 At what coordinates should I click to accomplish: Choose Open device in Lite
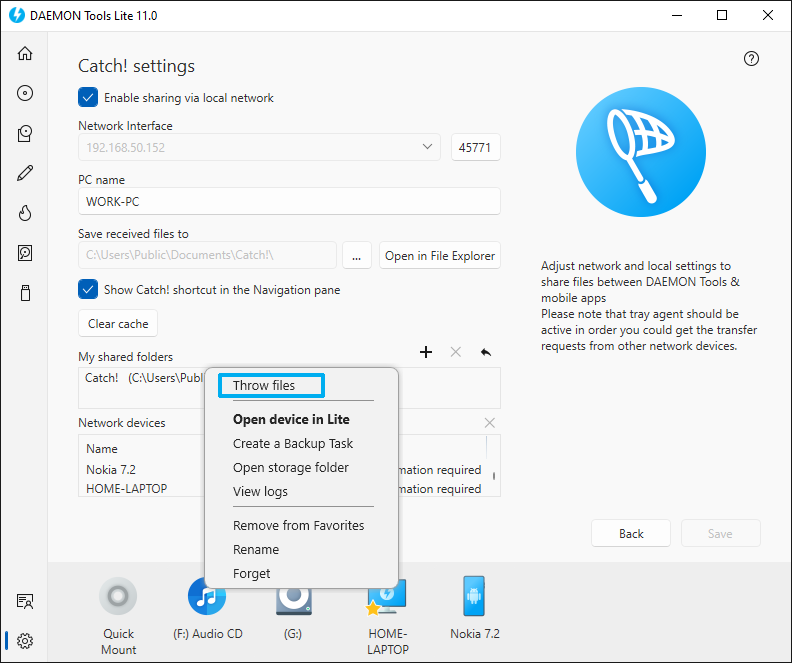pos(291,419)
